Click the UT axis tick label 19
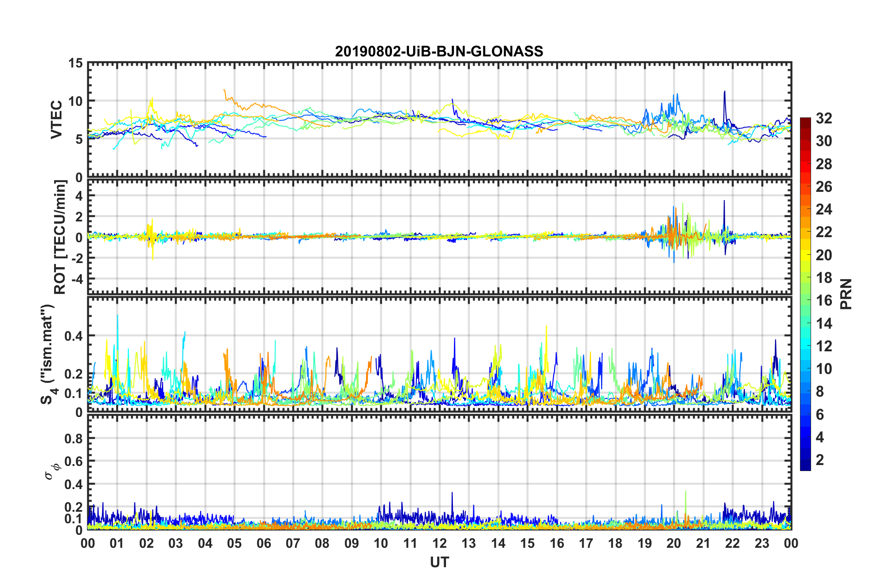 [645, 543]
